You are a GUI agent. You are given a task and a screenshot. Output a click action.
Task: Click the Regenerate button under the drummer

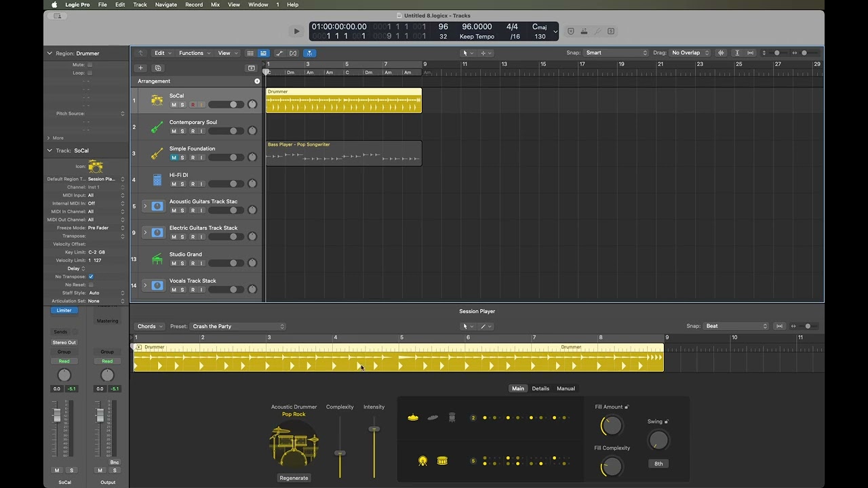294,478
